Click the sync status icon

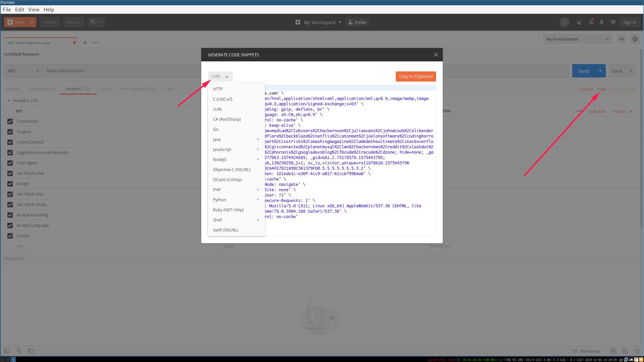click(565, 22)
